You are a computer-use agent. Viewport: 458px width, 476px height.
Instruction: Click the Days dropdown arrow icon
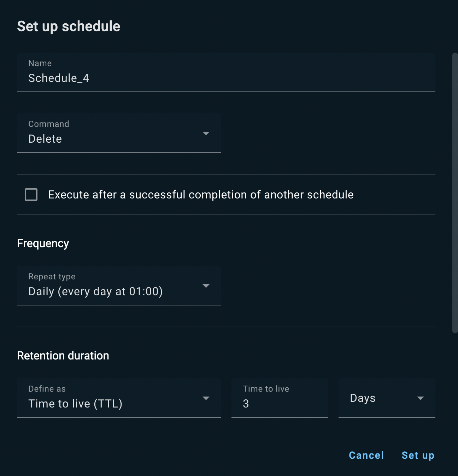[x=420, y=398]
